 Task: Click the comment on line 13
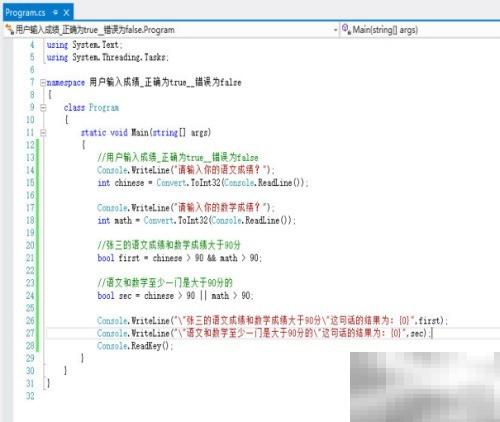tap(178, 157)
